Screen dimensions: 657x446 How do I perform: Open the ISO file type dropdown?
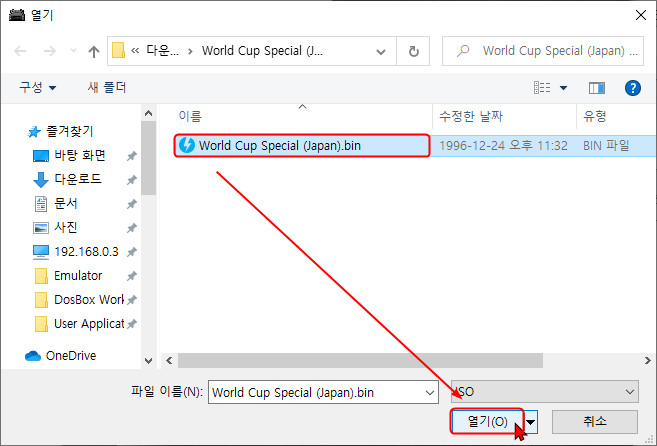[x=545, y=392]
